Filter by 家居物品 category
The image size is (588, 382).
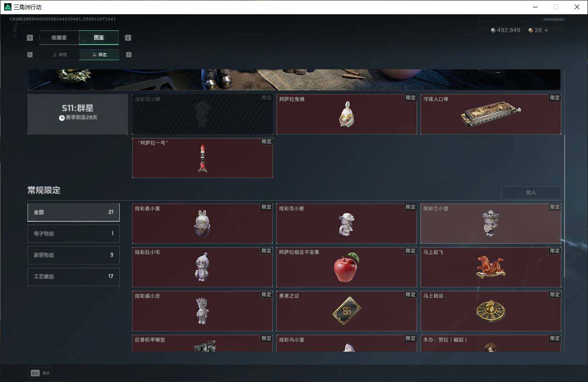pos(73,255)
